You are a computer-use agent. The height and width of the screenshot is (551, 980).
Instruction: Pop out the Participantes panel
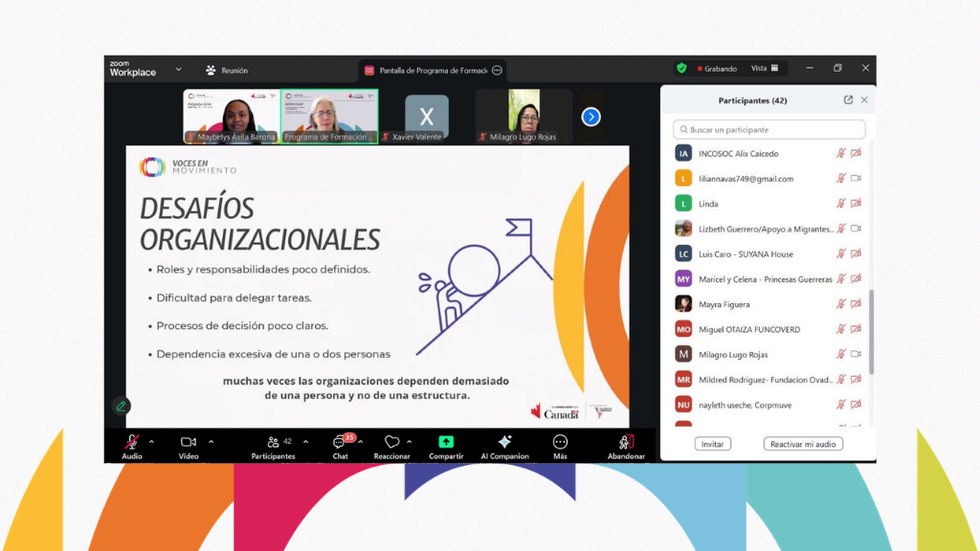click(848, 100)
